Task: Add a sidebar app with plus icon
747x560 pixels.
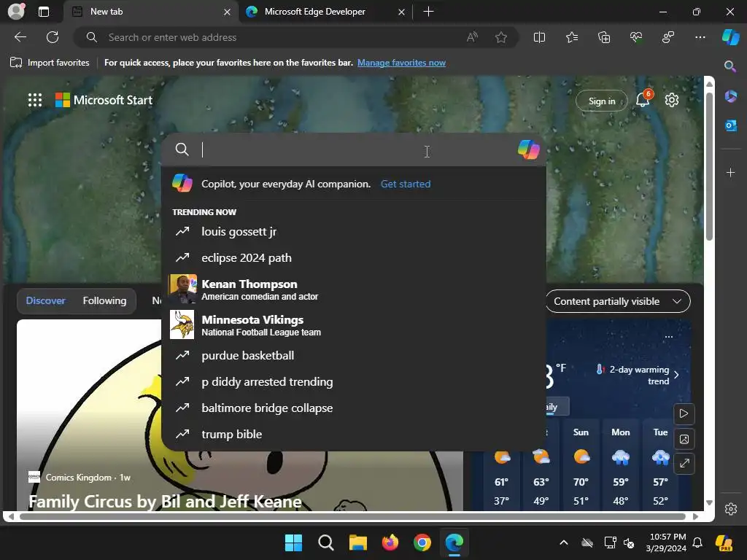Action: click(x=730, y=172)
